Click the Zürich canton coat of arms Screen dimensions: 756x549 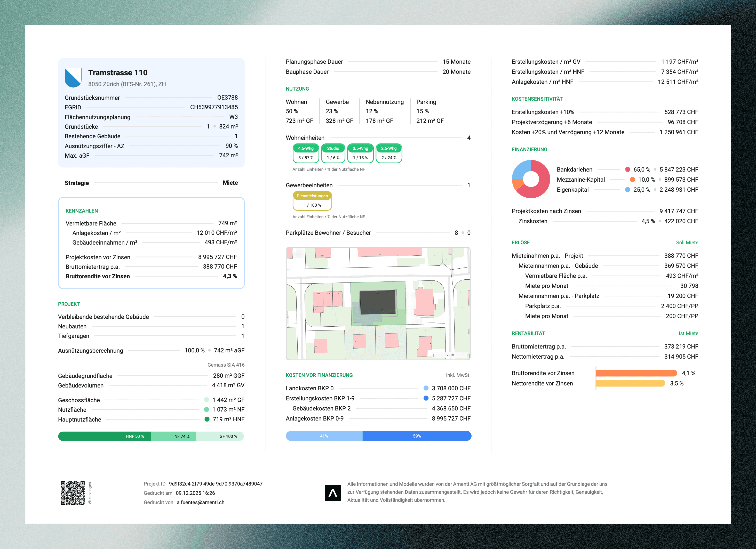73,78
